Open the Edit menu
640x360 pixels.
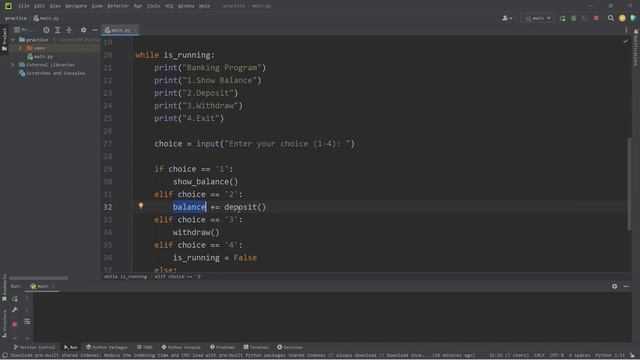[x=40, y=6]
